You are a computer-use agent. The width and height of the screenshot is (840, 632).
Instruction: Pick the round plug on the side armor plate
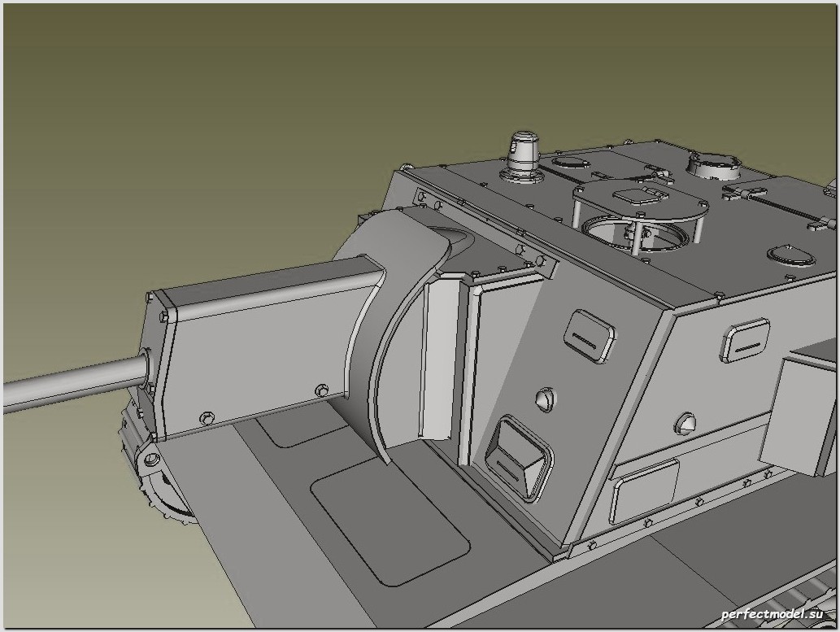pyautogui.click(x=685, y=423)
